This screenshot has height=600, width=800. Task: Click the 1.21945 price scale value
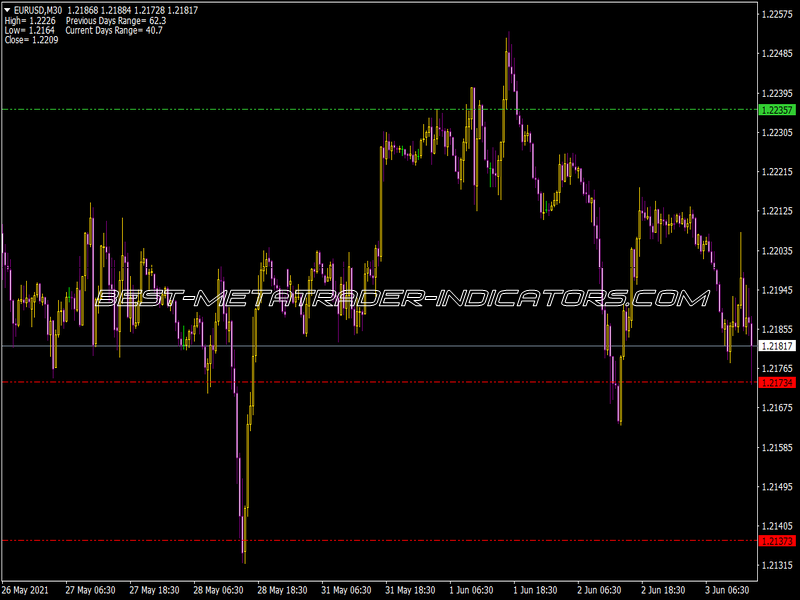[777, 290]
